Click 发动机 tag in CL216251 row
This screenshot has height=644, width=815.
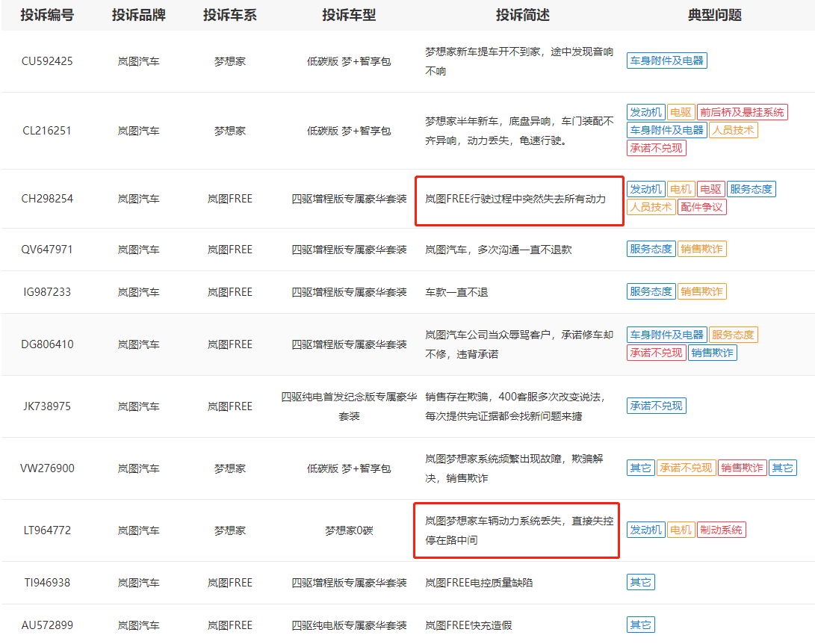646,112
